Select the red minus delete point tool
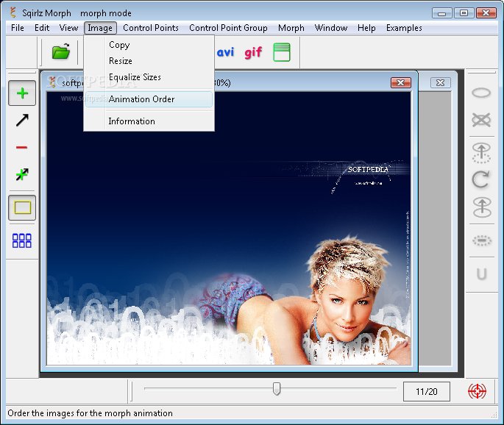Screen dimensions: 504x425 (22, 148)
